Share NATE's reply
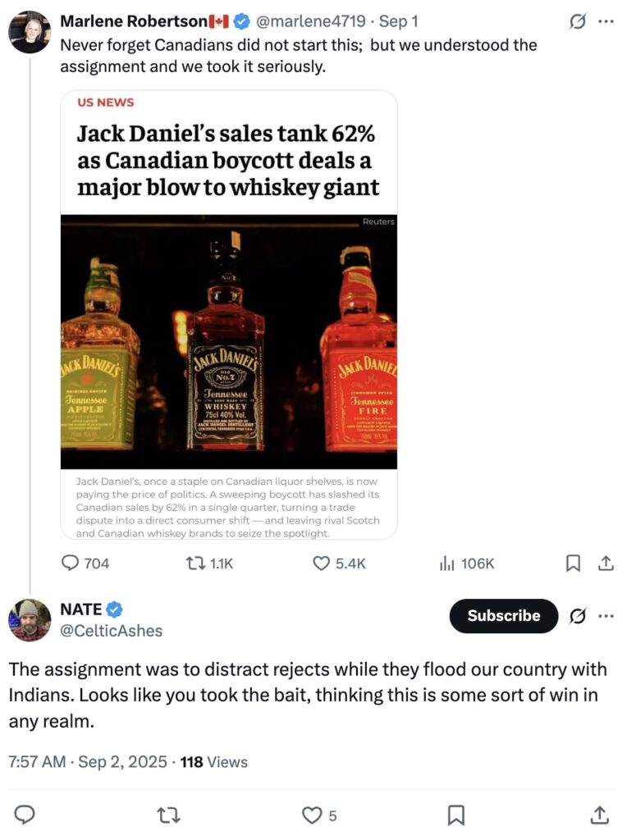Viewport: 627px width, 840px height. (599, 815)
